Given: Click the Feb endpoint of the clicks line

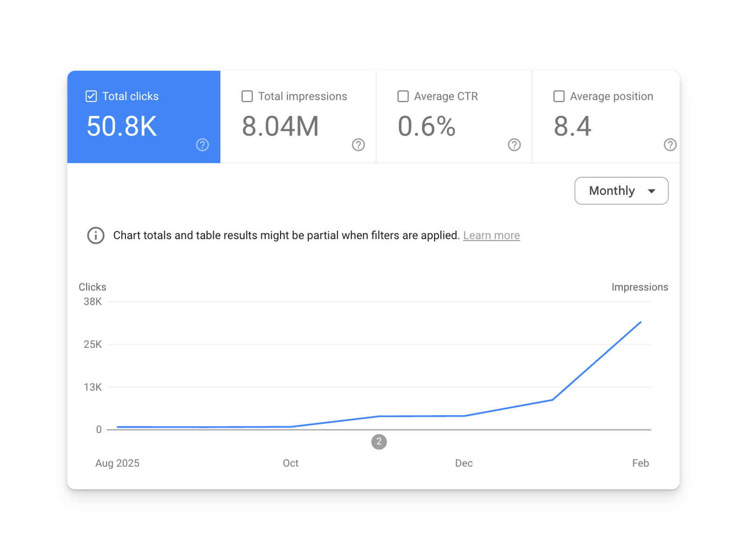Looking at the screenshot, I should [x=641, y=322].
